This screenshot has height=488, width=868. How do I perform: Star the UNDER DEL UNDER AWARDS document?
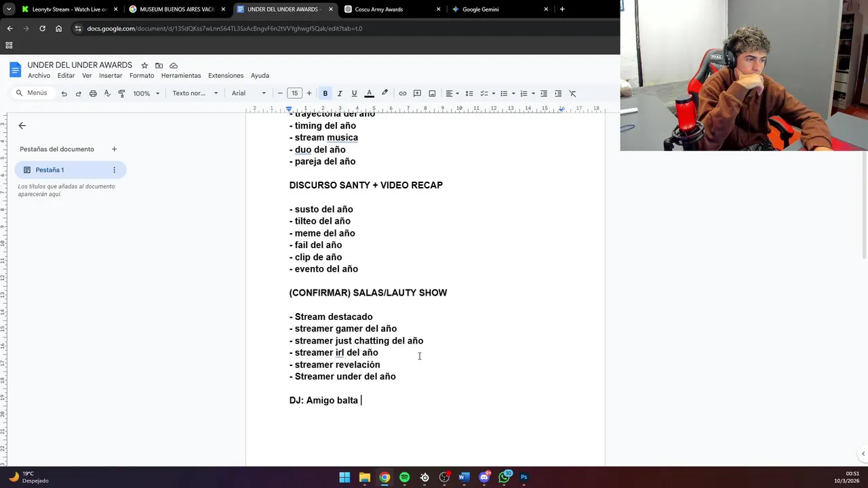coord(144,66)
